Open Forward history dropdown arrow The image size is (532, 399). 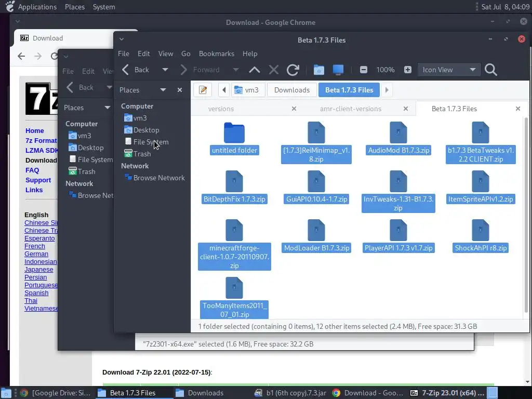click(236, 70)
